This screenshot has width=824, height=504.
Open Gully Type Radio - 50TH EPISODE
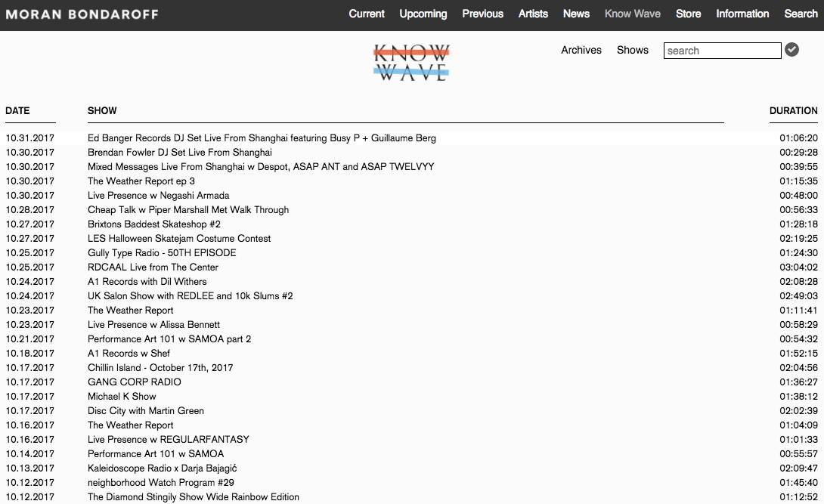coord(162,252)
